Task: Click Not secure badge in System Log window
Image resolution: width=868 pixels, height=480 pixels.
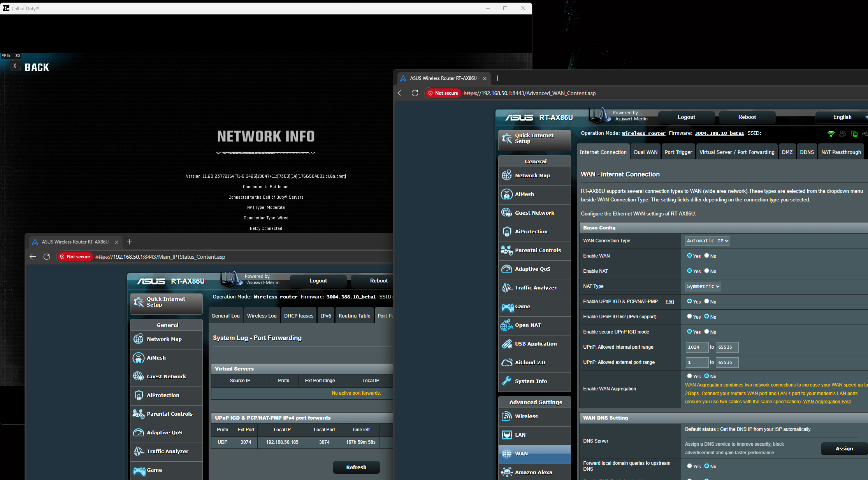Action: click(75, 257)
